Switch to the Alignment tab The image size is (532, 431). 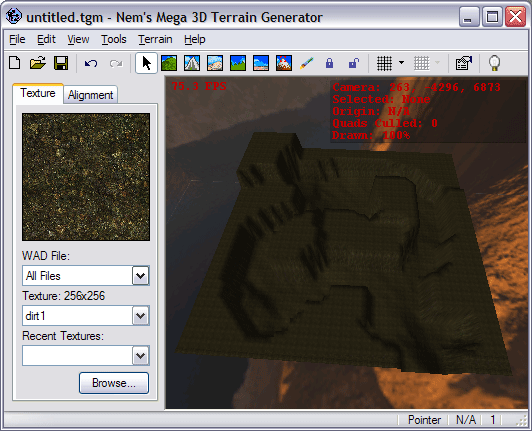[x=90, y=95]
